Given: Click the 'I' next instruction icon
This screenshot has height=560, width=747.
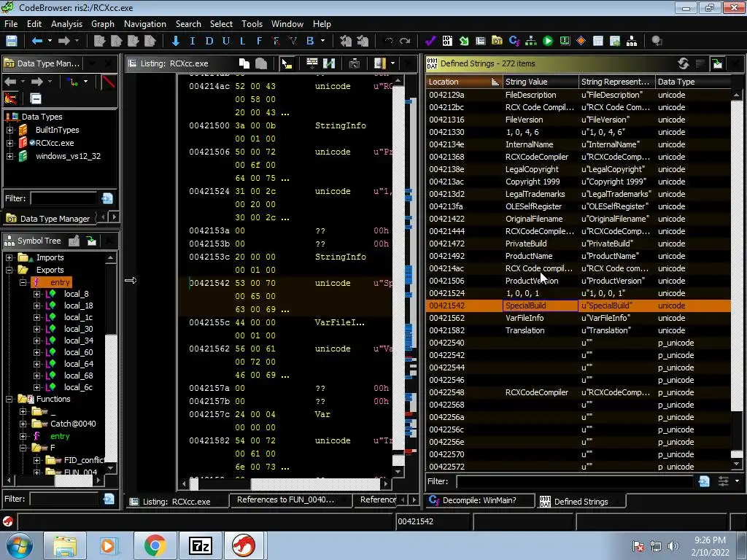Looking at the screenshot, I should (193, 41).
